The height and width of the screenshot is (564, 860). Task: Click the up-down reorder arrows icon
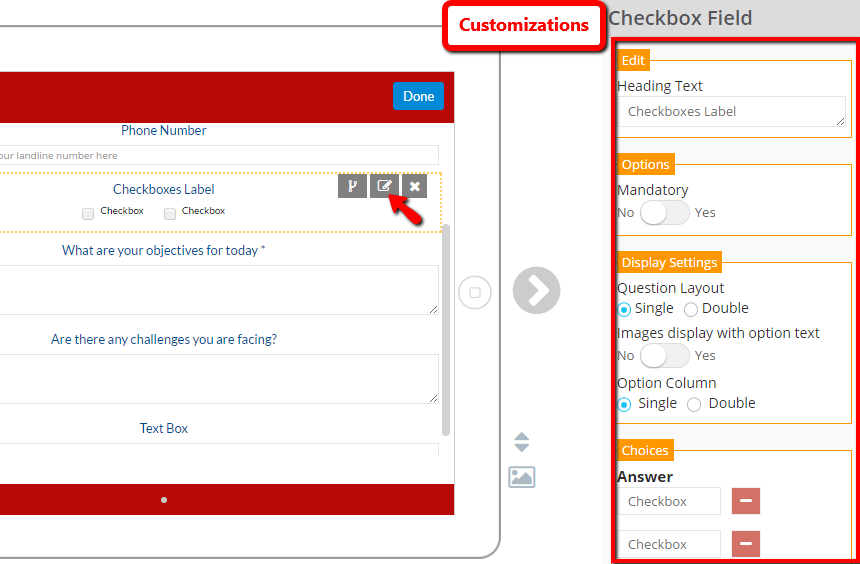tap(522, 442)
